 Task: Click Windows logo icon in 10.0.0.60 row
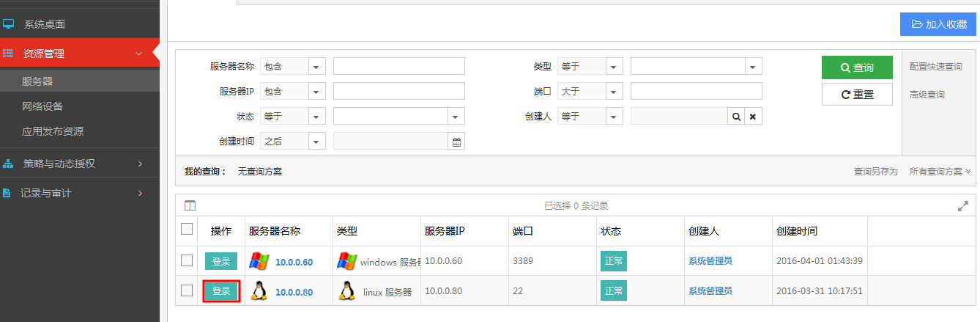click(x=259, y=261)
